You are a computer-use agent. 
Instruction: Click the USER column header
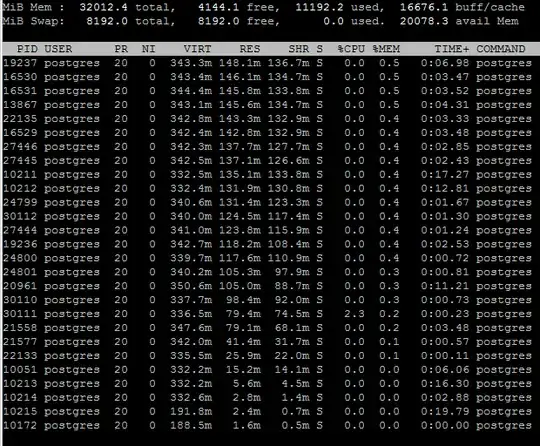tap(58, 49)
